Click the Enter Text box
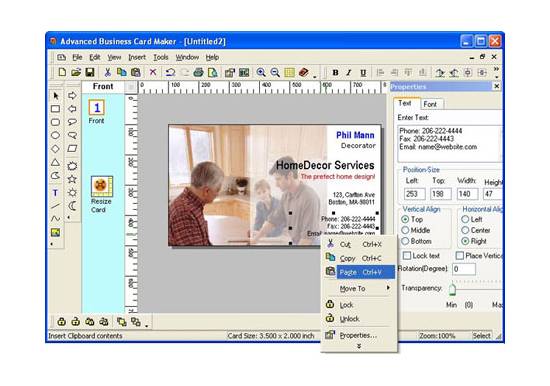 [x=450, y=144]
